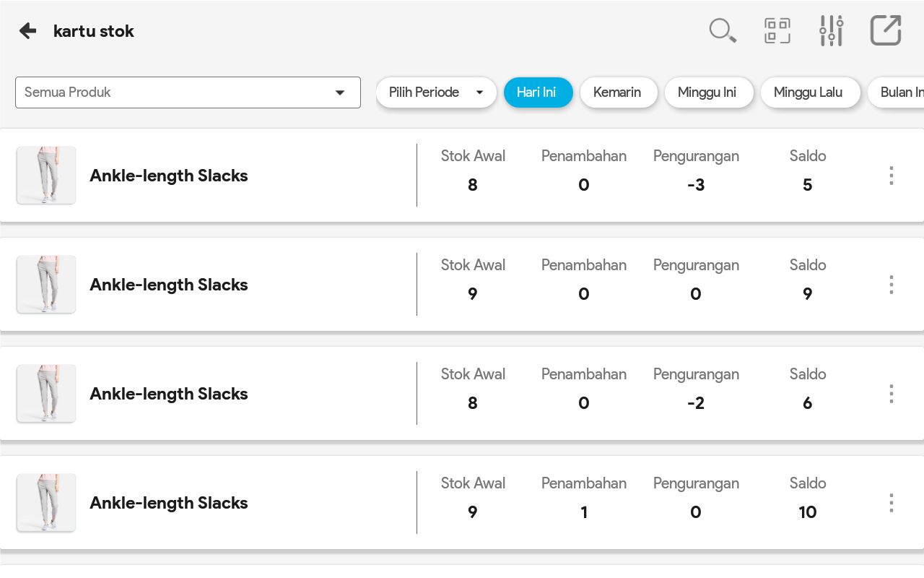Open the second Ankle-length Slacks product name

pos(169,285)
